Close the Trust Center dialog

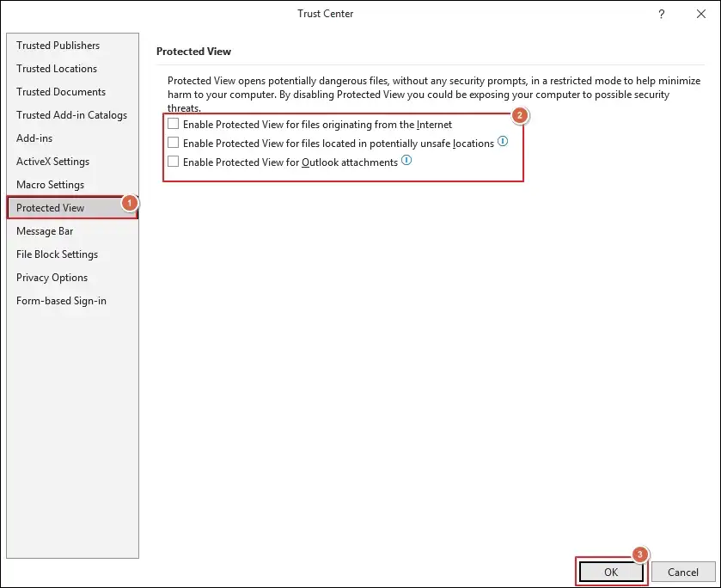tap(700, 15)
